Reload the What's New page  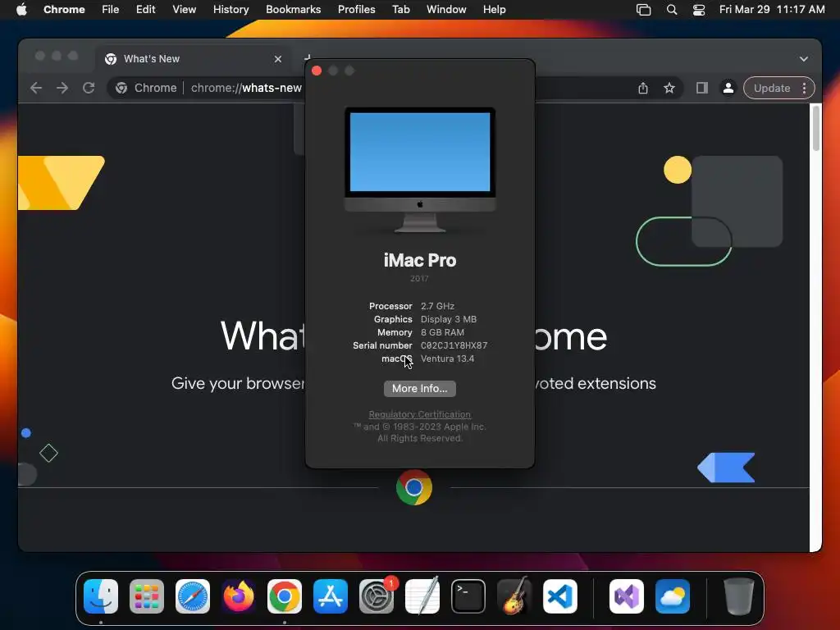[x=89, y=88]
